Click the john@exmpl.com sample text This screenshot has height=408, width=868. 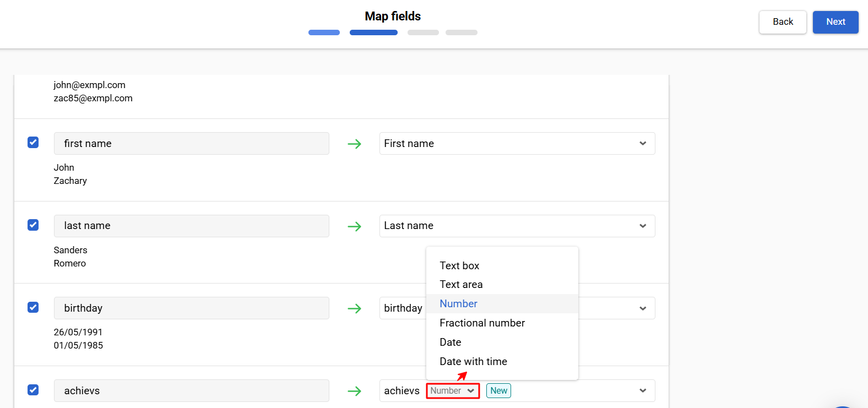point(89,85)
